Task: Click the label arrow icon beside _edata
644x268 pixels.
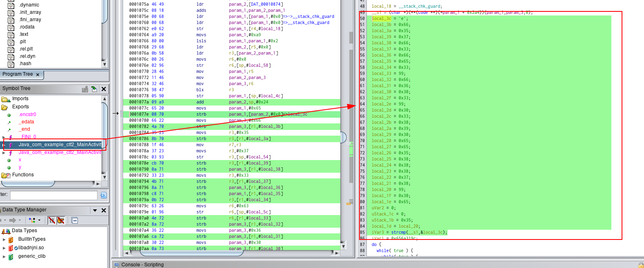Action: click(9, 122)
